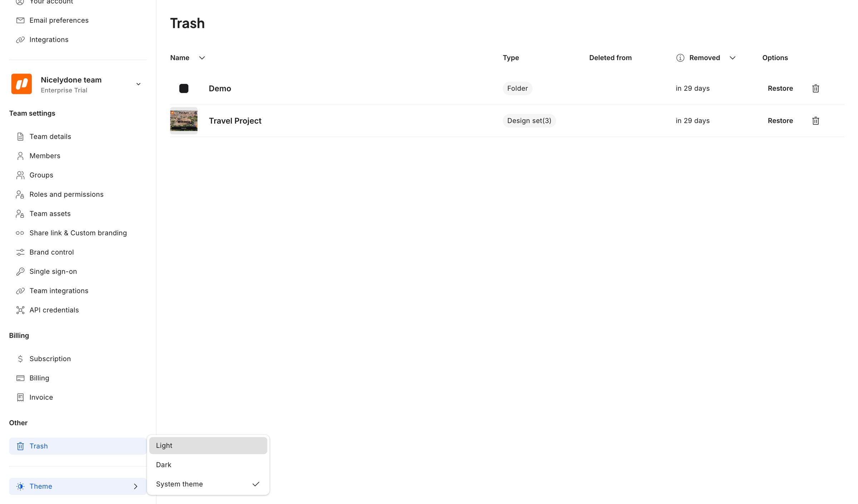Open the Members settings page
This screenshot has height=504, width=858.
78,156
